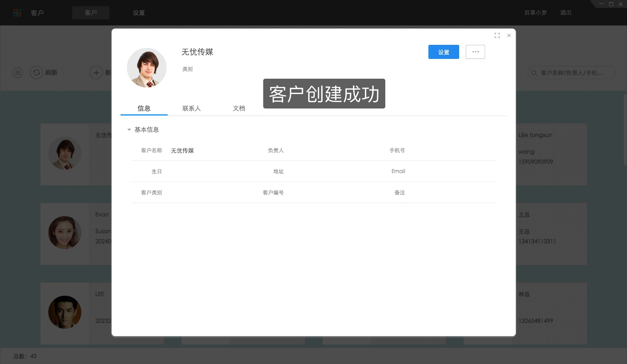Collapse the 基本信息 section
The image size is (627, 364).
pos(129,129)
